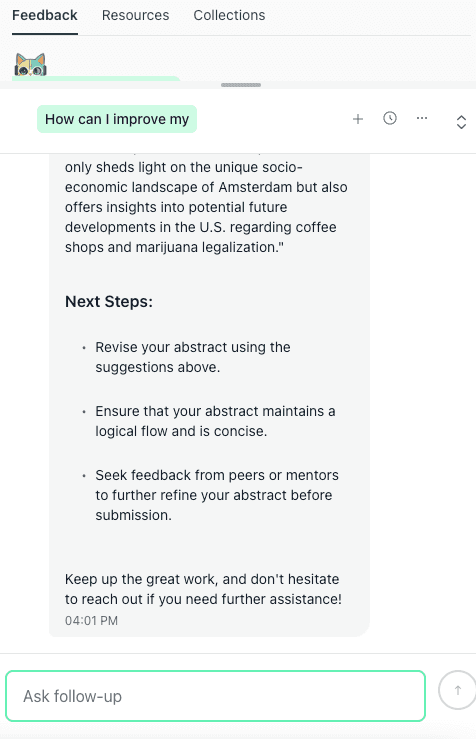Click the paragraph mentioning Amsterdam's socio-economic landscape
476x739 pixels.
point(206,207)
